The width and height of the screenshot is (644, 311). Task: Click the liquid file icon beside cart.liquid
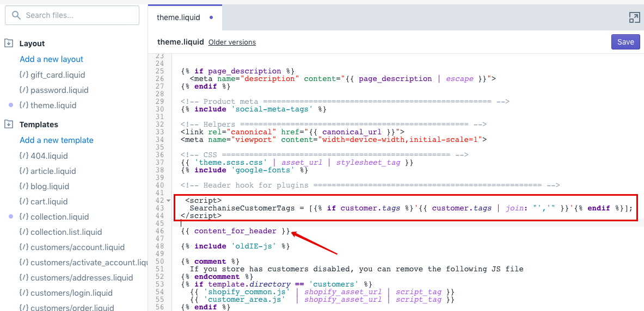24,201
